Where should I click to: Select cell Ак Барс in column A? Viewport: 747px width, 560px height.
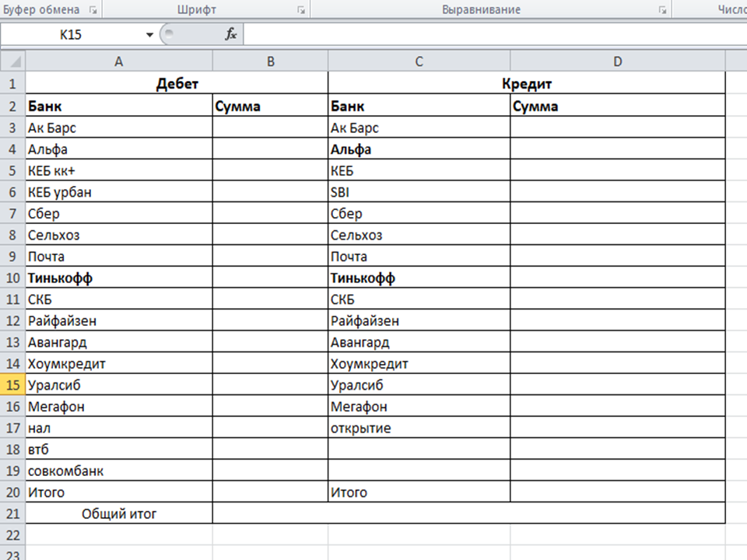(x=118, y=127)
